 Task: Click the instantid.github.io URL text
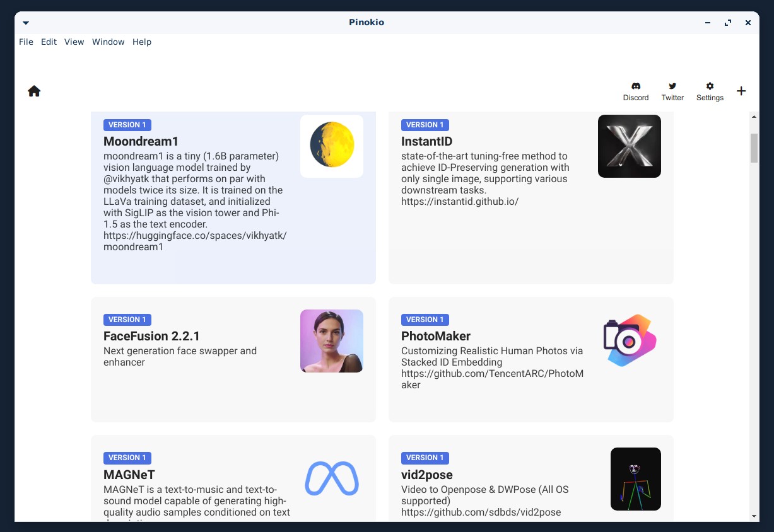460,202
